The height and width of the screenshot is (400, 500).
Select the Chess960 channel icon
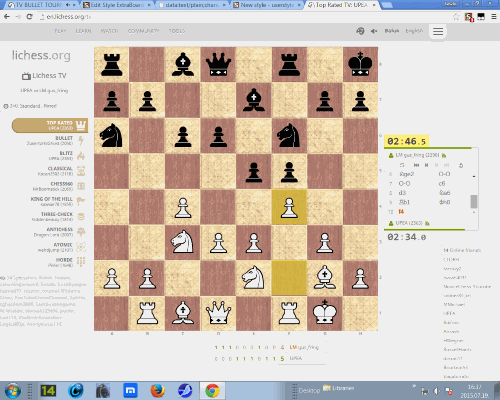coord(81,186)
